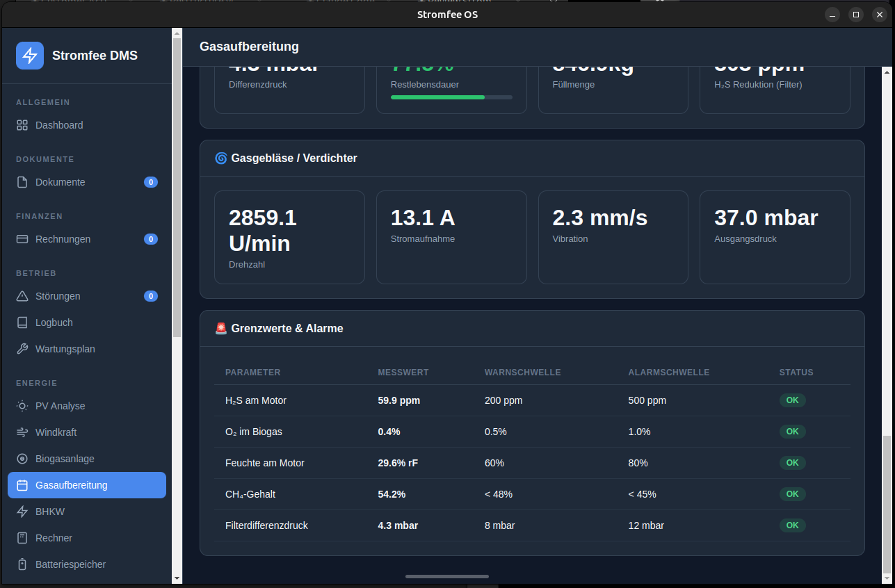Click the Restlebensdauer green progress bar
The image size is (895, 588).
[x=451, y=97]
